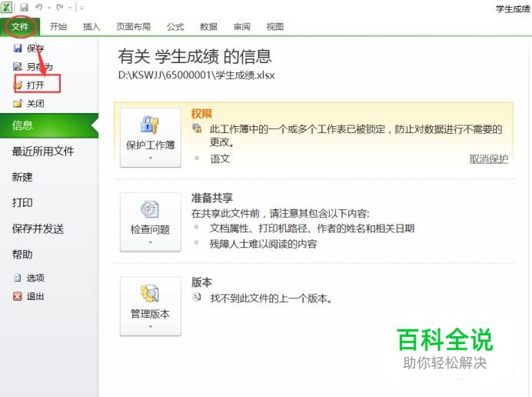This screenshot has height=397, width=532.
Task: Click the Save icon in quick access toolbar
Action: coord(24,7)
